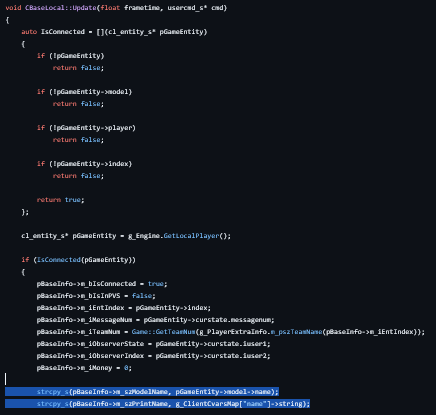
Task: Click 'g_ClientCvarsMap' in the selected line
Action: pyautogui.click(x=207, y=404)
